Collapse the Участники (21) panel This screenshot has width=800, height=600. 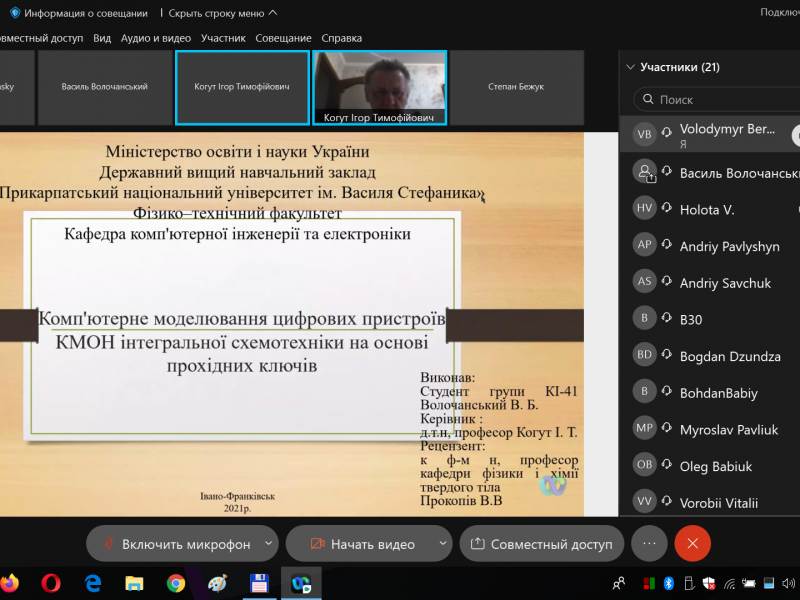coord(630,68)
